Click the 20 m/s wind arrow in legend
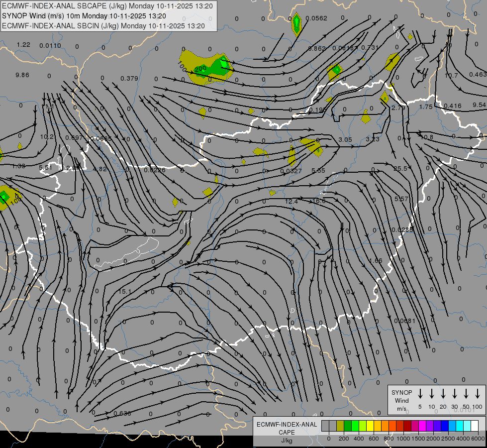This screenshot has height=448, width=487. [443, 394]
